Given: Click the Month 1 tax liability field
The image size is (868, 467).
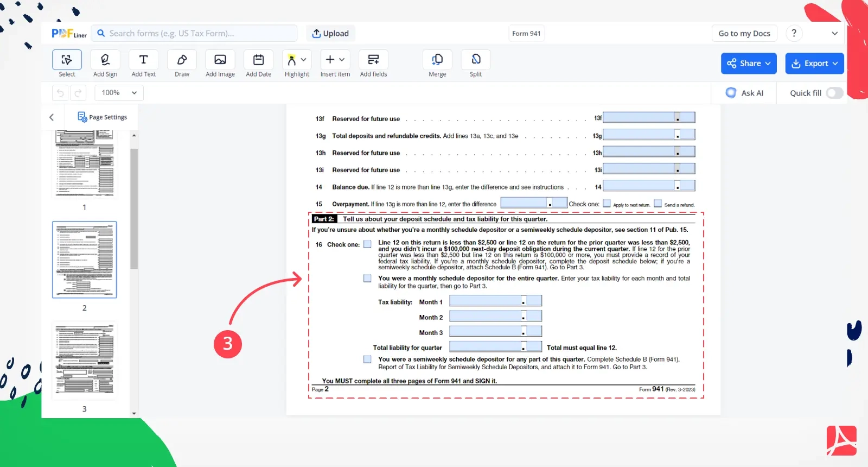Looking at the screenshot, I should tap(486, 301).
